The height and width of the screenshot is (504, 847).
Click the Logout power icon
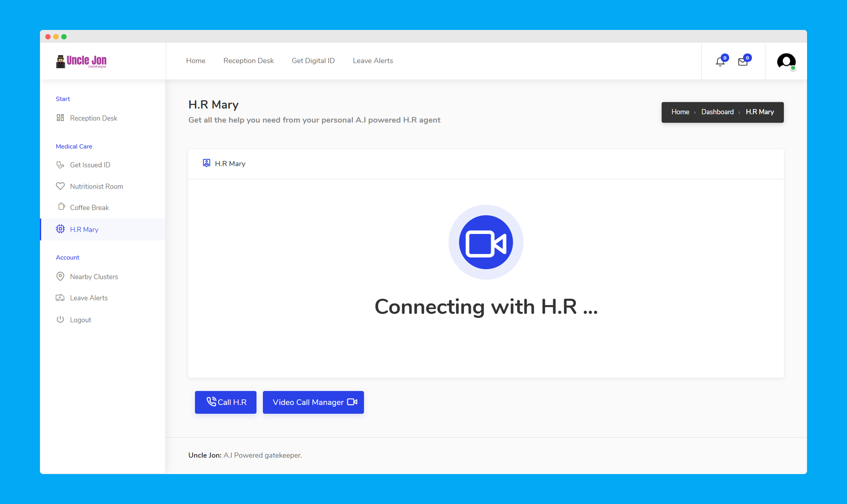60,319
